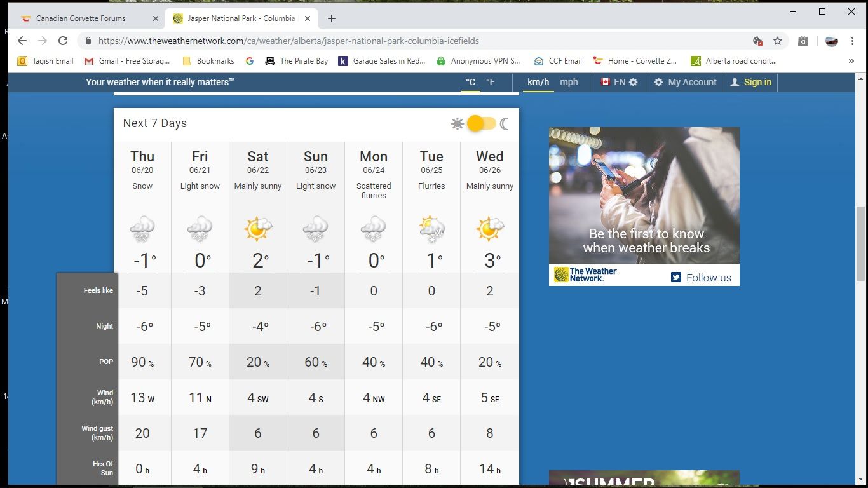
Task: Expand the My Account menu
Action: (x=685, y=82)
